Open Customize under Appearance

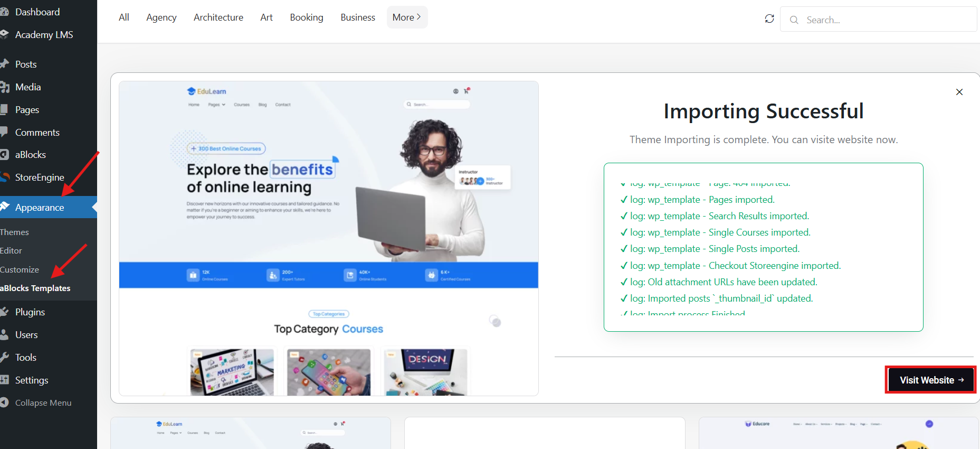point(20,270)
